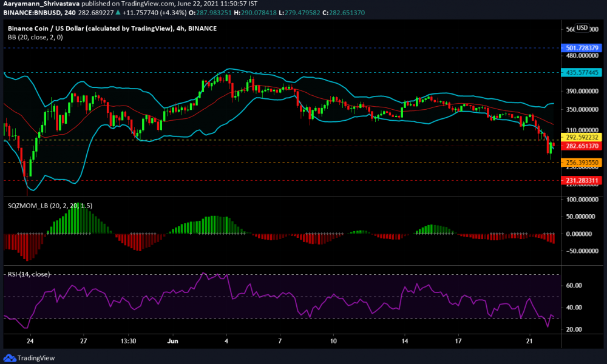Image resolution: width=607 pixels, height=364 pixels.
Task: Click the 4 date label on time axis
Action: click(226, 341)
